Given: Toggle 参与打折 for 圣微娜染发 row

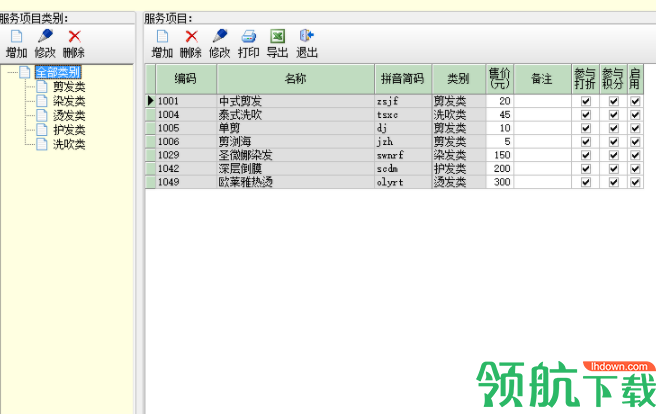Looking at the screenshot, I should [x=586, y=155].
